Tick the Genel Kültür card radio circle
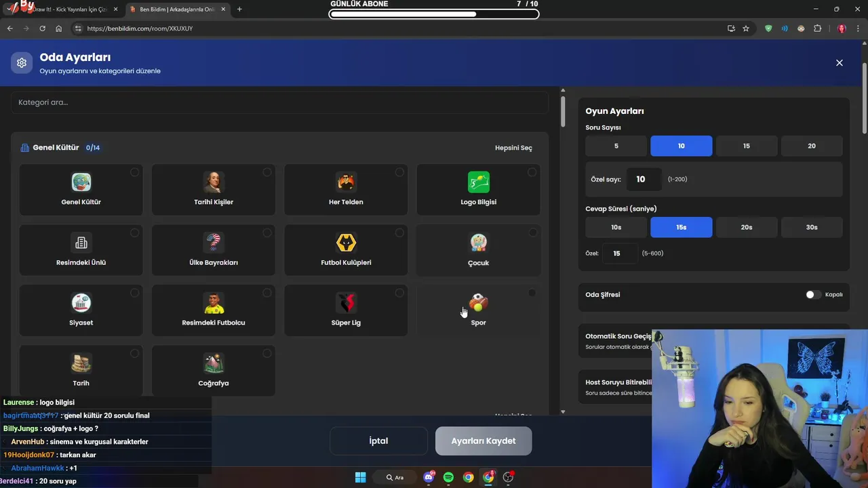 (x=134, y=172)
